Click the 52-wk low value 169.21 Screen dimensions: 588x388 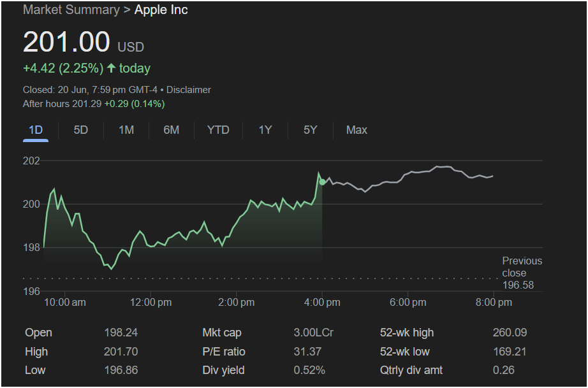510,352
